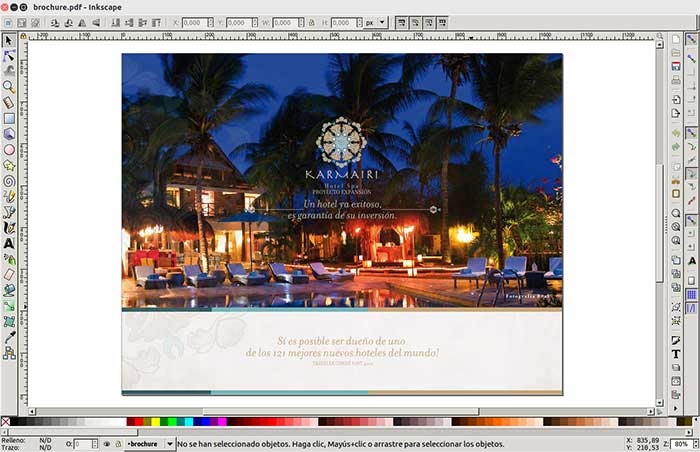Select the Ellipse tool

[x=8, y=150]
